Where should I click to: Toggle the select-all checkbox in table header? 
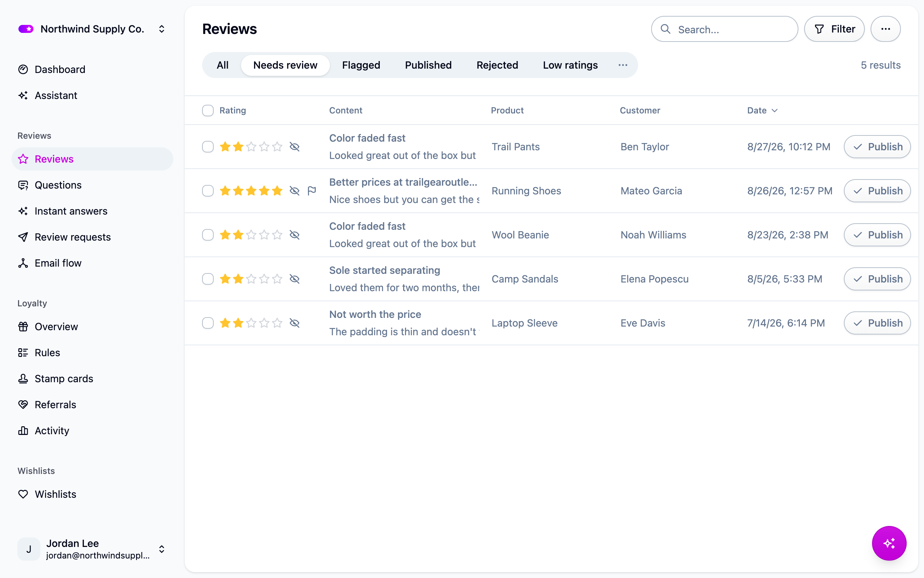click(x=208, y=111)
